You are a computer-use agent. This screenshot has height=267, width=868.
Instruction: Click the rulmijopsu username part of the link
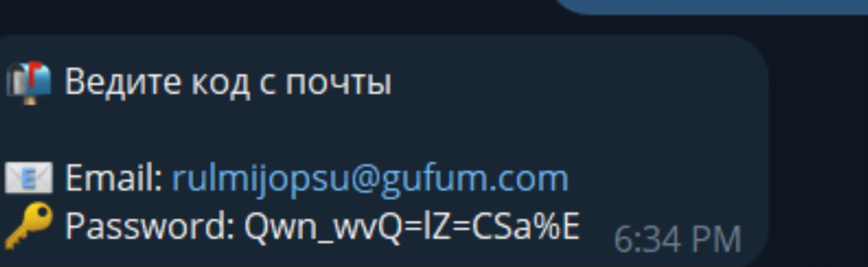[x=259, y=179]
